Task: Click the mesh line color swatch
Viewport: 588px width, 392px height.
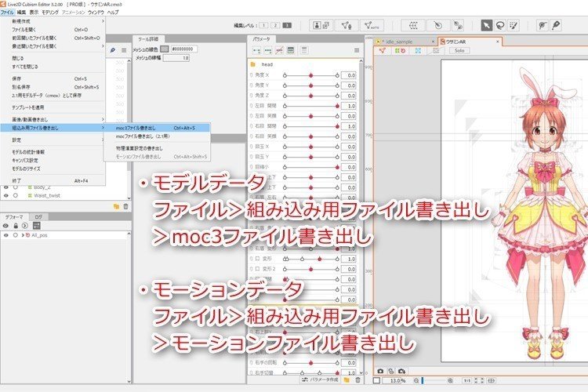Action: click(165, 49)
